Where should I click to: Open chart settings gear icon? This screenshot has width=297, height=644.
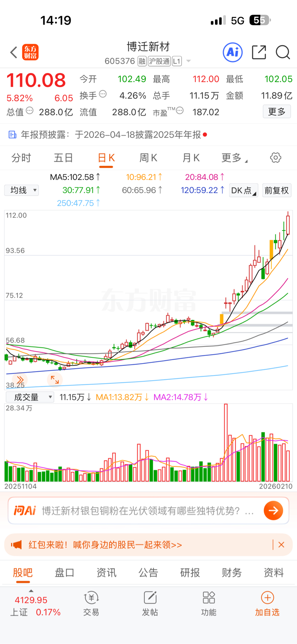click(276, 158)
